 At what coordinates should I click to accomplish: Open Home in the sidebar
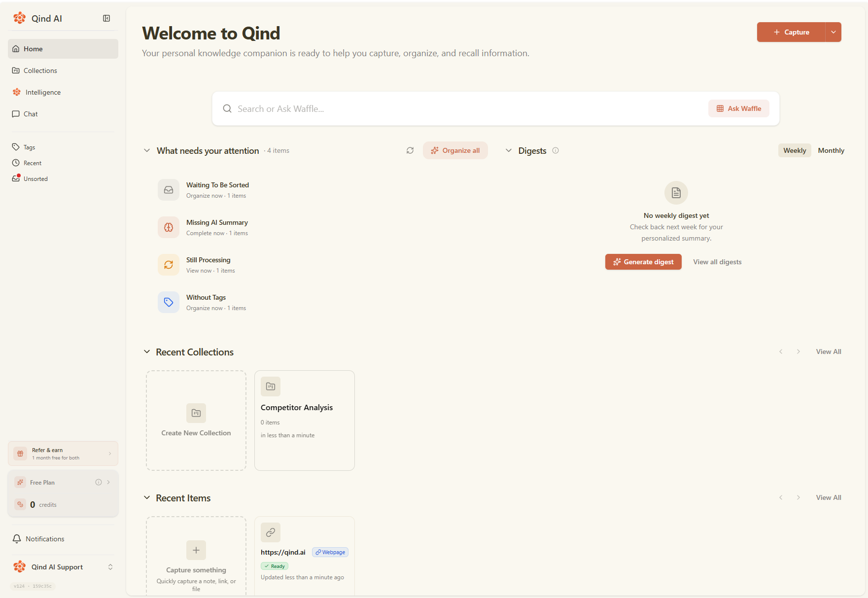pos(63,49)
